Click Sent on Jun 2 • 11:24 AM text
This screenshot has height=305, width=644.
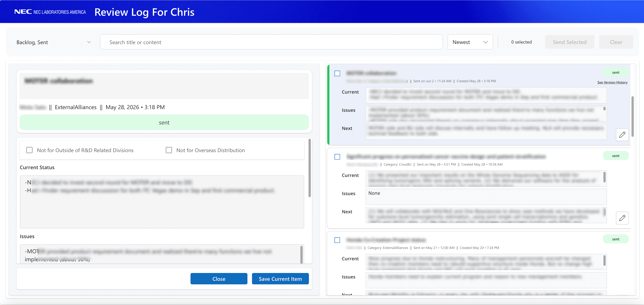[x=432, y=81]
